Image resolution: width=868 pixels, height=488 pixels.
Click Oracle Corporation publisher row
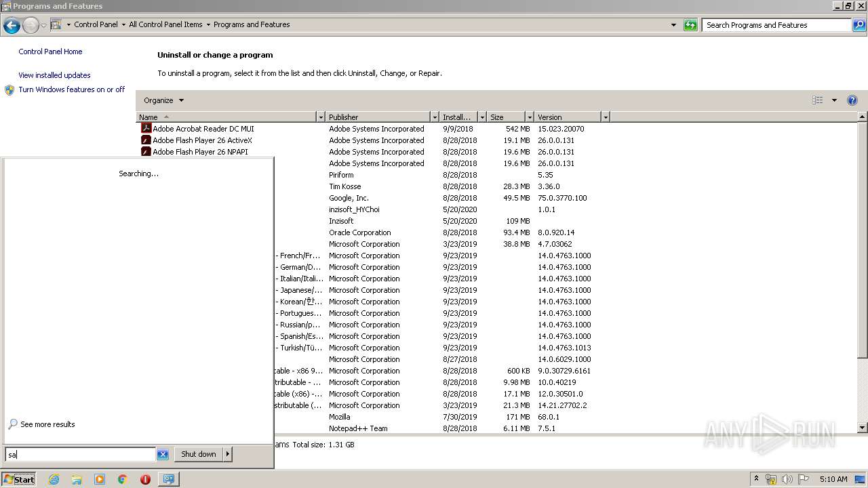[359, 232]
